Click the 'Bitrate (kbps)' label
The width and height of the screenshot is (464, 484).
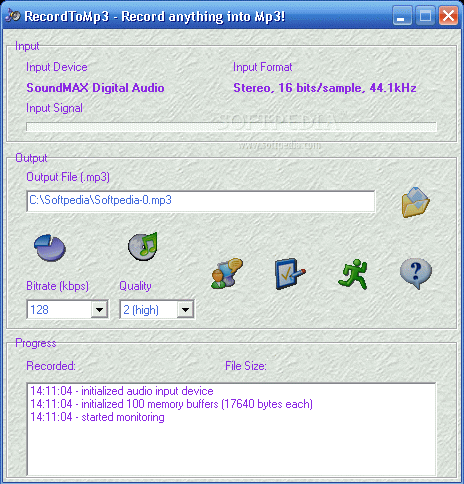tap(57, 286)
